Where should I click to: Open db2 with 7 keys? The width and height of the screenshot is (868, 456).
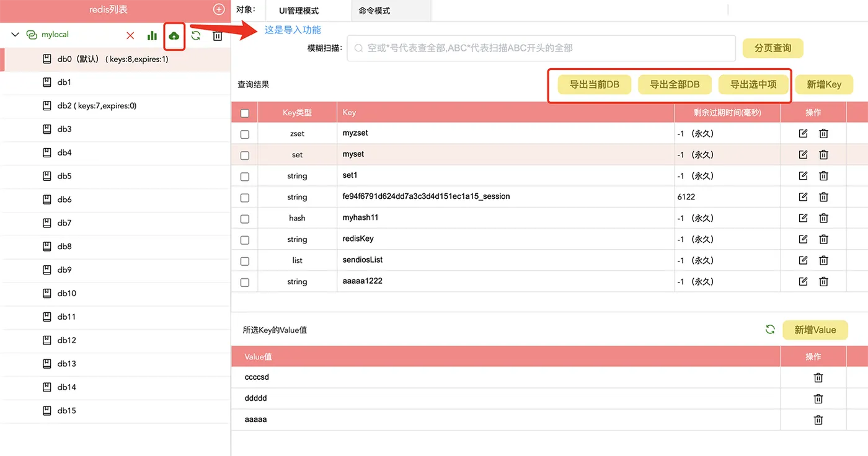(115, 106)
